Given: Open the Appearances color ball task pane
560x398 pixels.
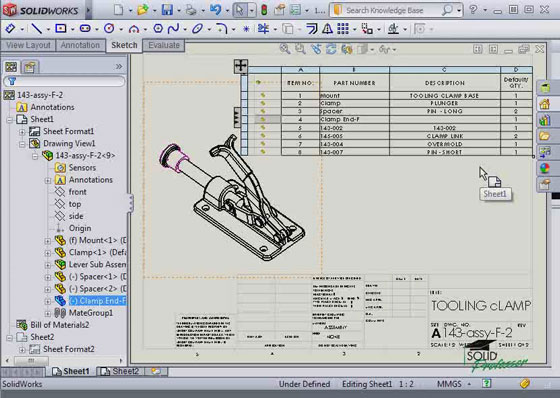Looking at the screenshot, I should (545, 168).
